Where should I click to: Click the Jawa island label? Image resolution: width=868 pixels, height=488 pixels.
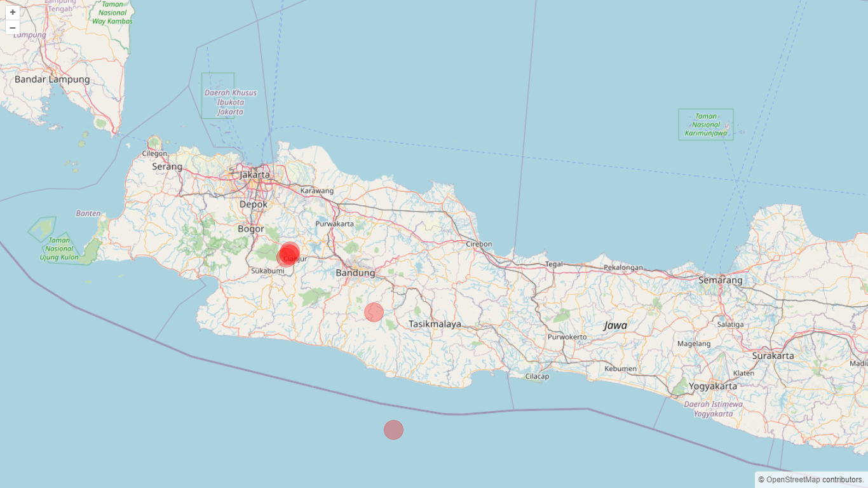point(616,325)
